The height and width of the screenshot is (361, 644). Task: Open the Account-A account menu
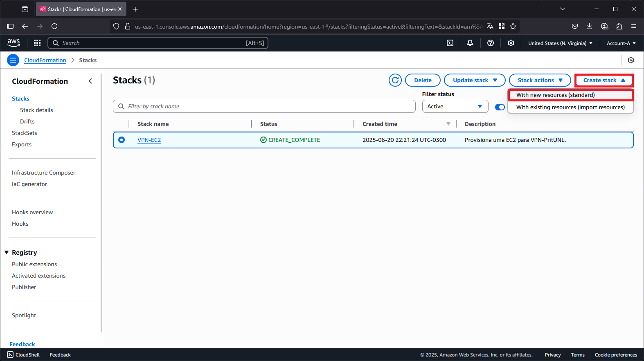[621, 43]
